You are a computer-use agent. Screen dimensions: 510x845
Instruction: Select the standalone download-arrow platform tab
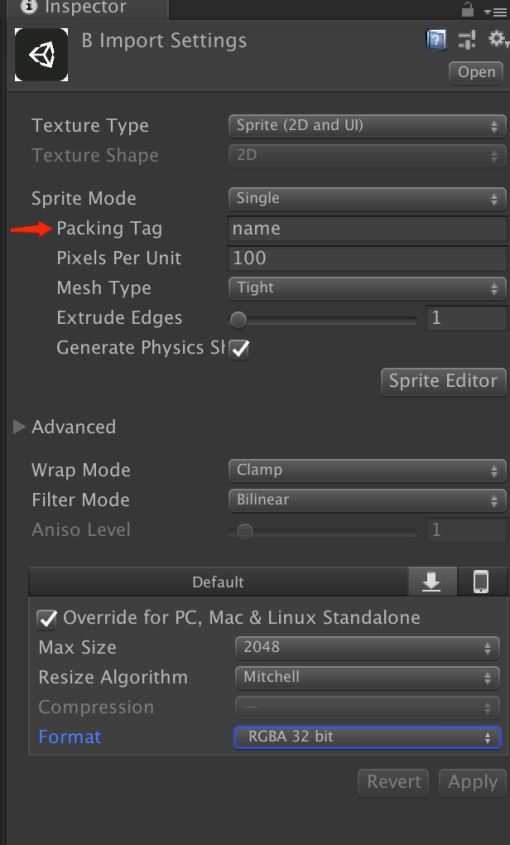(x=432, y=581)
